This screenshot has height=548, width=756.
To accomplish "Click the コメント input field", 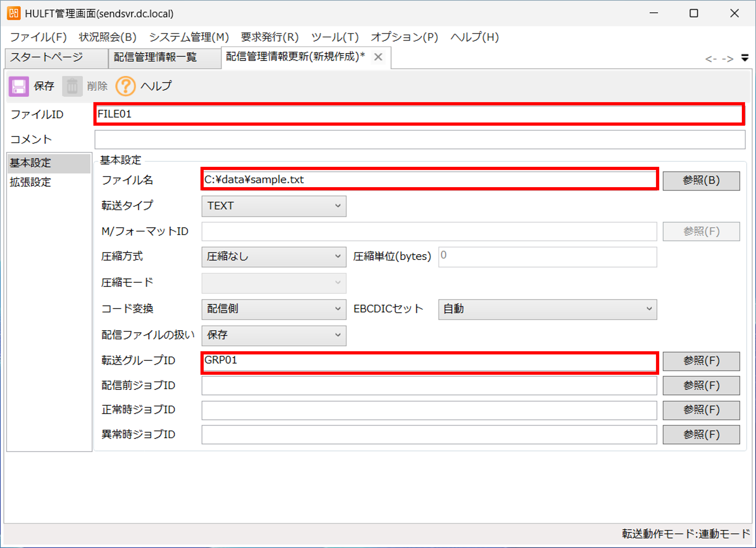I will click(419, 140).
